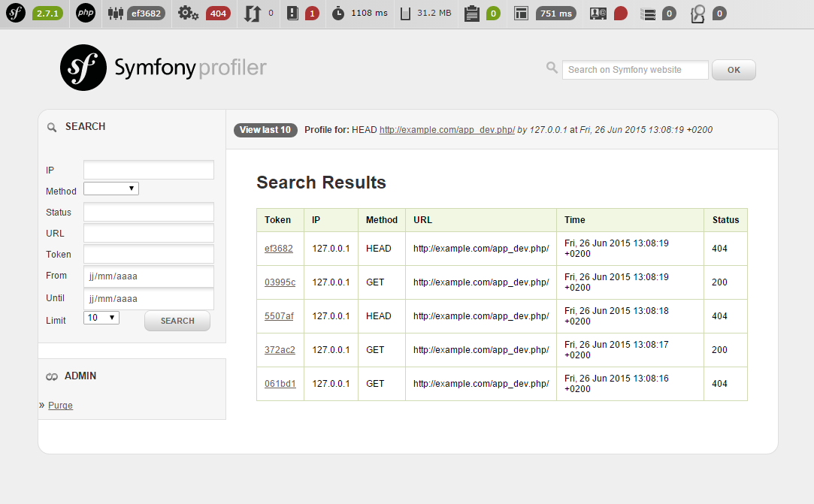814x504 pixels.
Task: Open the profiled URL link in header
Action: pyautogui.click(x=447, y=130)
